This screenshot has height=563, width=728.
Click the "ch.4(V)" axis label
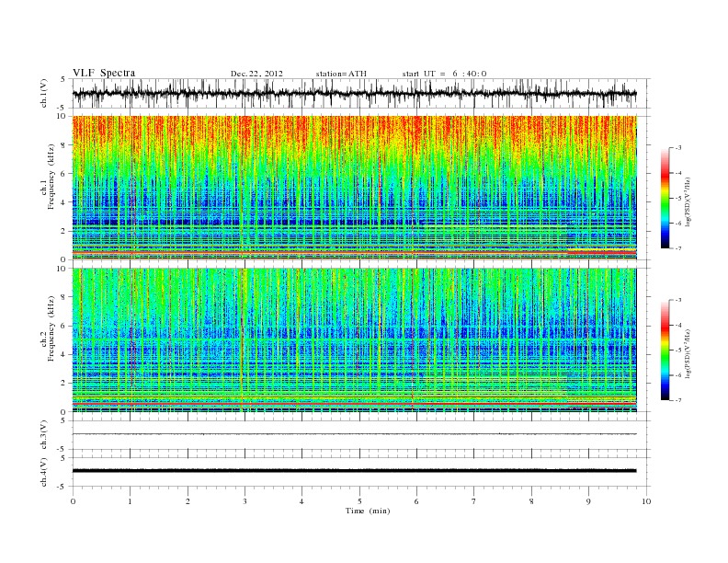[44, 472]
